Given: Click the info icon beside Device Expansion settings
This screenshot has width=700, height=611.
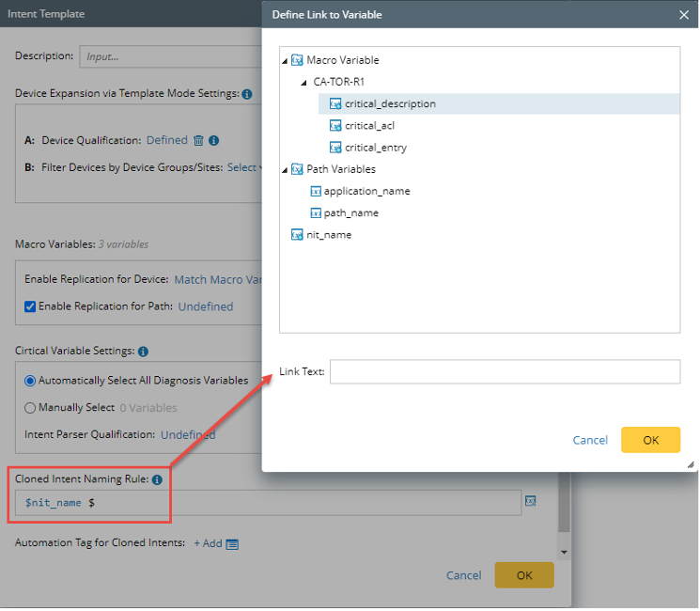Looking at the screenshot, I should [x=246, y=94].
